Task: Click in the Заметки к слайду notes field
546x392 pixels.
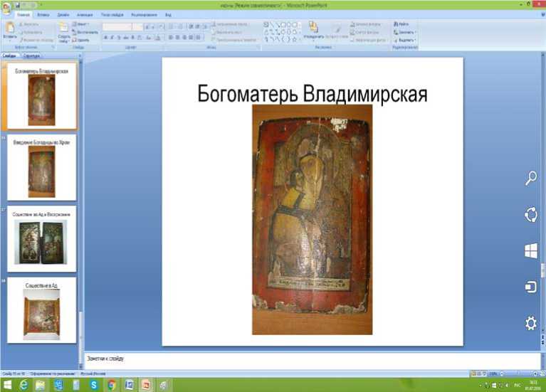Action: 312,361
